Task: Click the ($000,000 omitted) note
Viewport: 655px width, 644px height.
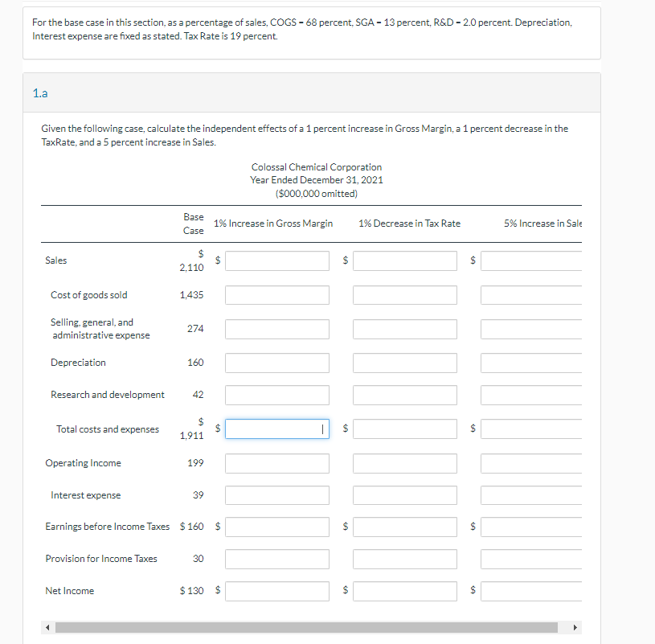Action: (317, 194)
